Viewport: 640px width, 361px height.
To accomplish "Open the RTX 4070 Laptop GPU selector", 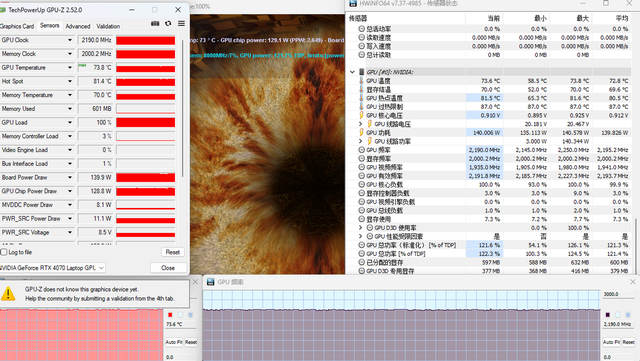I will coord(52,268).
